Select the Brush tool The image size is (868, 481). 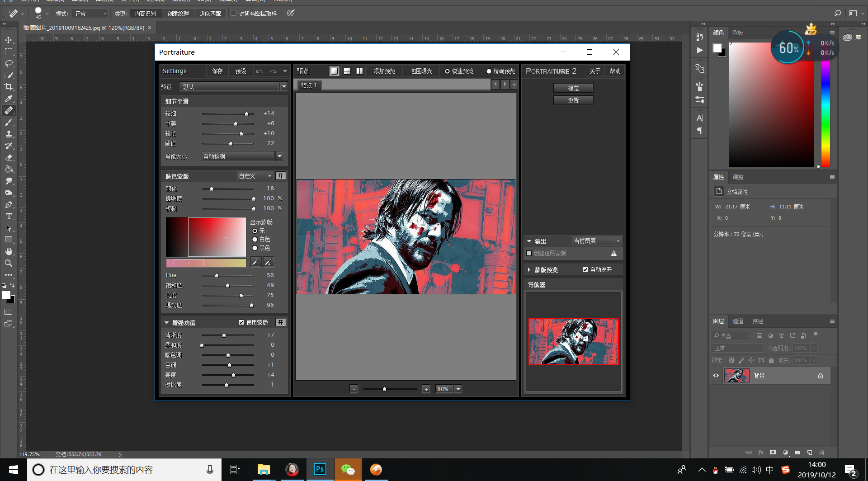pyautogui.click(x=9, y=122)
